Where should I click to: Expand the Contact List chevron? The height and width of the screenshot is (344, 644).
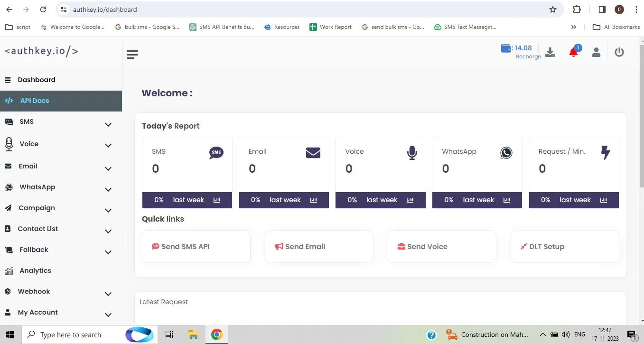click(108, 231)
